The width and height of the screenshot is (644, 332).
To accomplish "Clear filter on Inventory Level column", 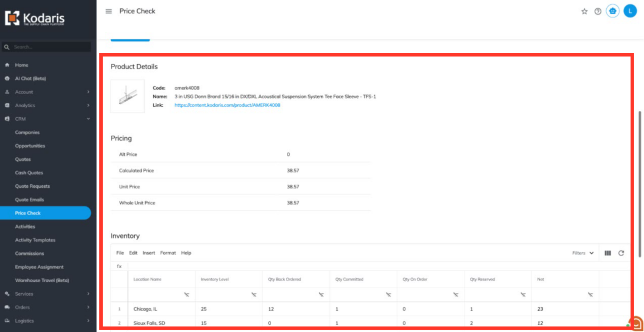I will [x=254, y=294].
